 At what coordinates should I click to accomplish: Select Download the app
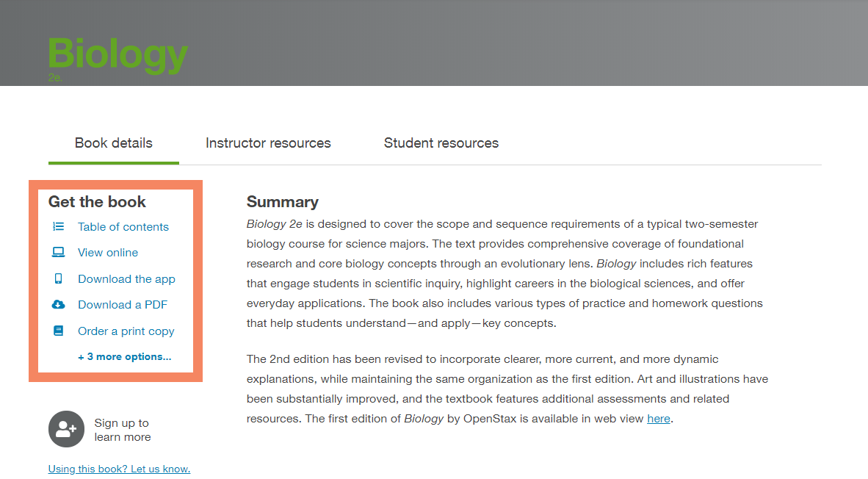tap(126, 278)
